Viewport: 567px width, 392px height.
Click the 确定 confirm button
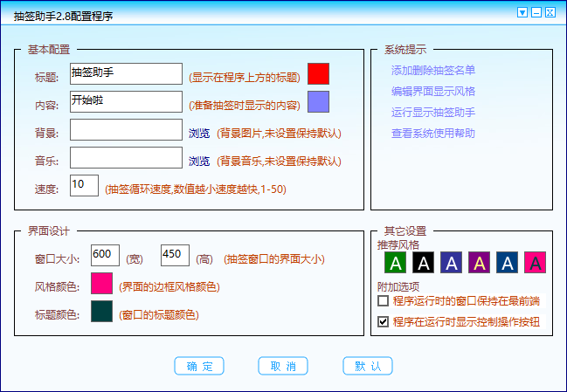point(199,366)
